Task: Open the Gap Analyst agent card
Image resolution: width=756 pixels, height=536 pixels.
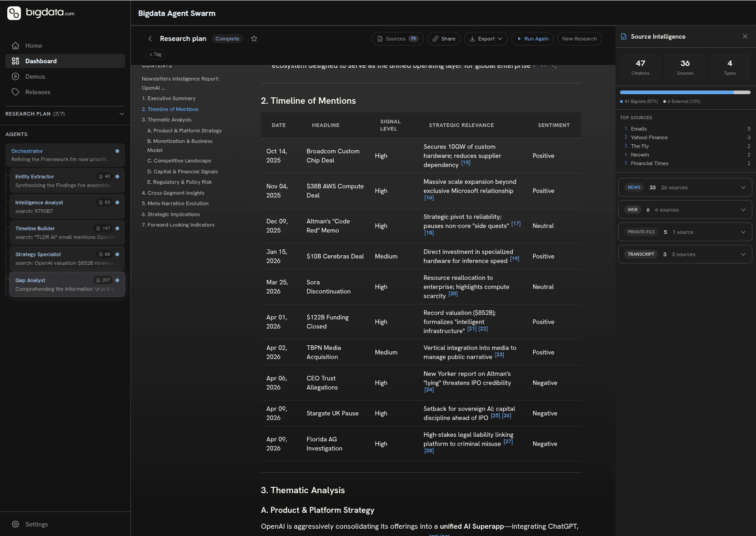Action: tap(67, 284)
